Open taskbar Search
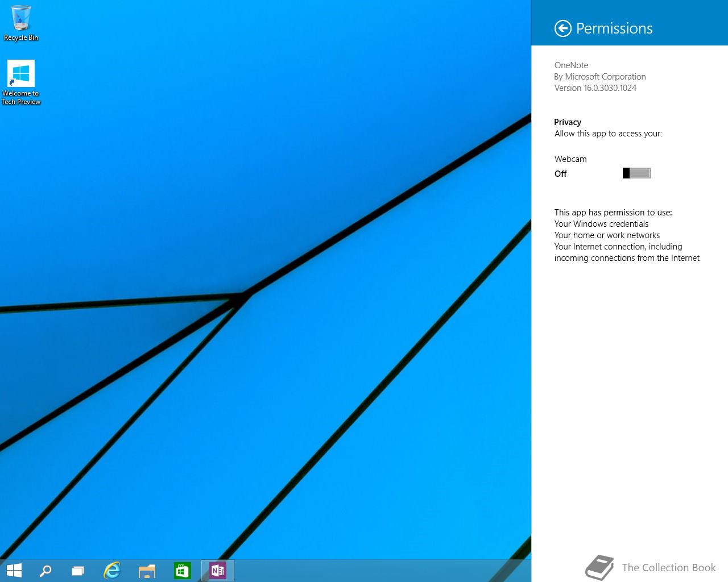728x582 pixels. (x=45, y=571)
